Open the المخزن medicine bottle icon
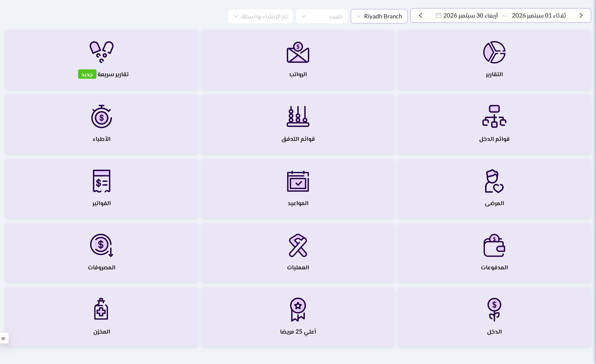The height and width of the screenshot is (364, 596). click(101, 309)
